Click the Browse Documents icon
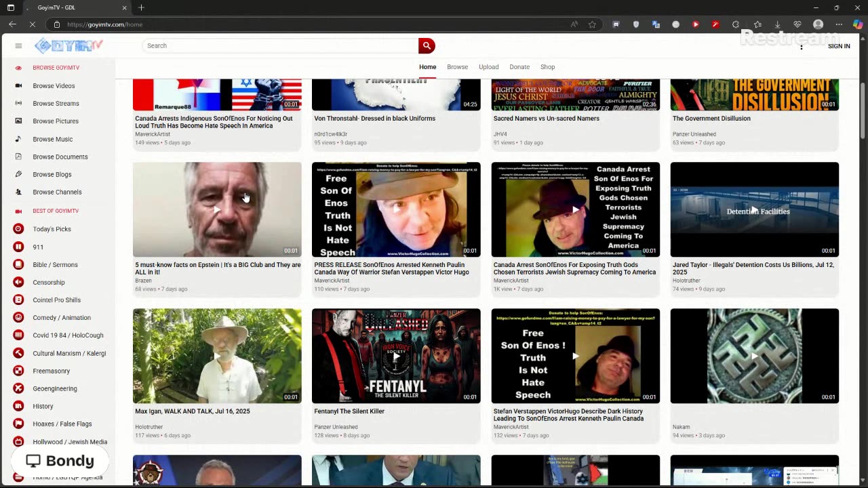 [x=18, y=157]
